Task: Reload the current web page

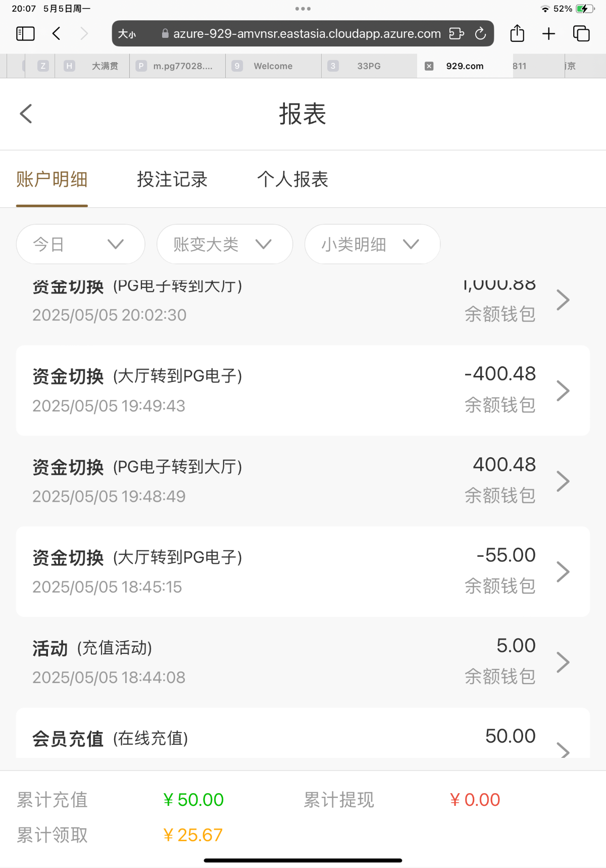Action: (480, 34)
